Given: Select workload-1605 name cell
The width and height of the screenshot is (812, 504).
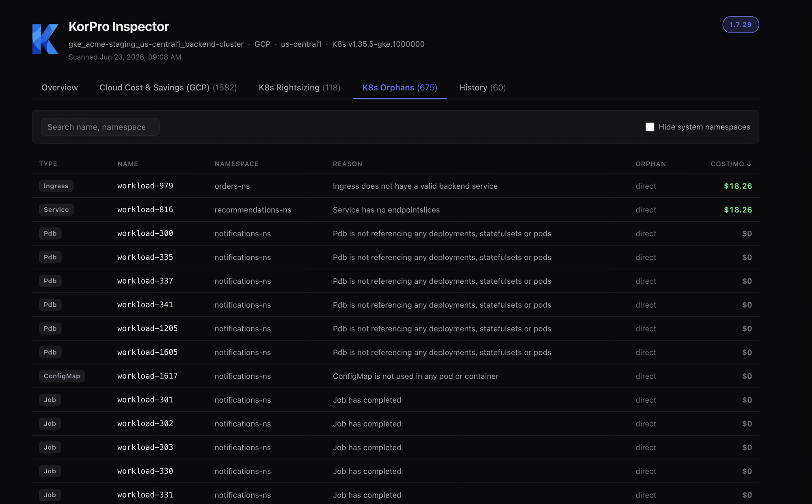Looking at the screenshot, I should [147, 352].
